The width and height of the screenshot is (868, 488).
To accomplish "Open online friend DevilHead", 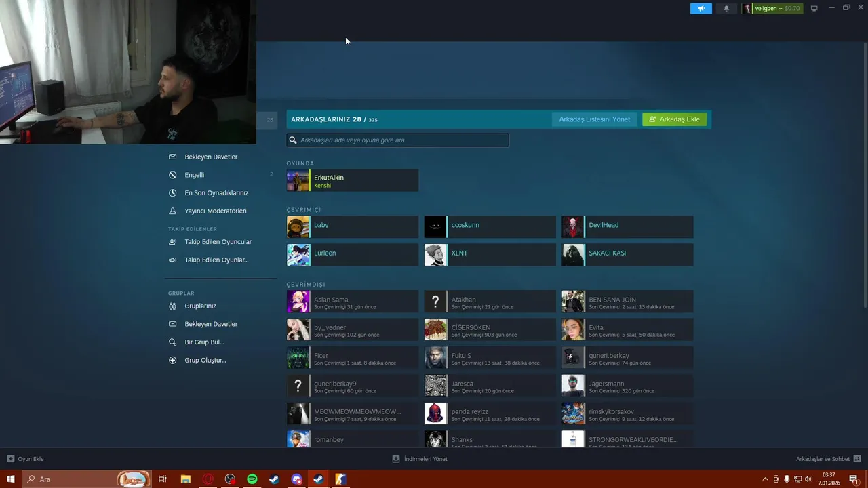I will point(627,227).
